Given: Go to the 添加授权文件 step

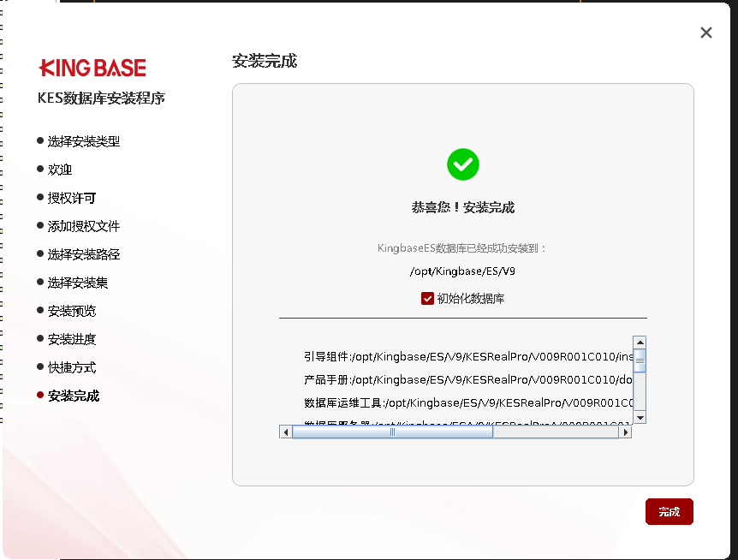Looking at the screenshot, I should click(84, 226).
